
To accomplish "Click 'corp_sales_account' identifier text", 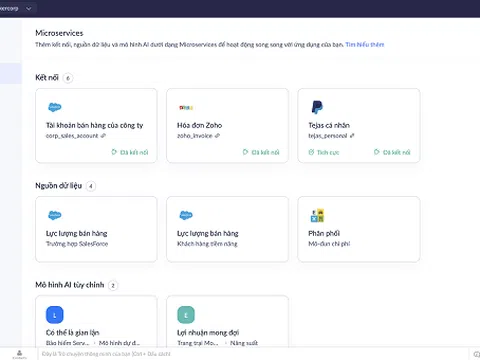I will click(x=72, y=136).
